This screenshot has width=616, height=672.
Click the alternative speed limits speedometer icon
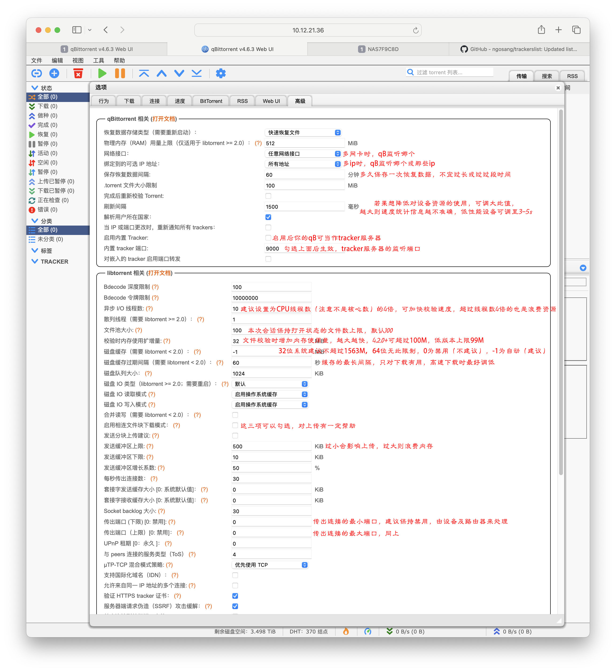[368, 631]
